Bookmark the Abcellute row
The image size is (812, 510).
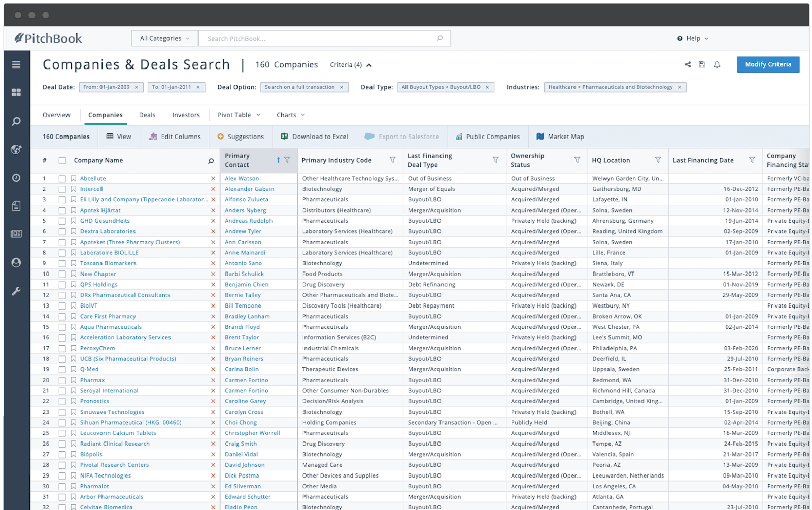74,179
